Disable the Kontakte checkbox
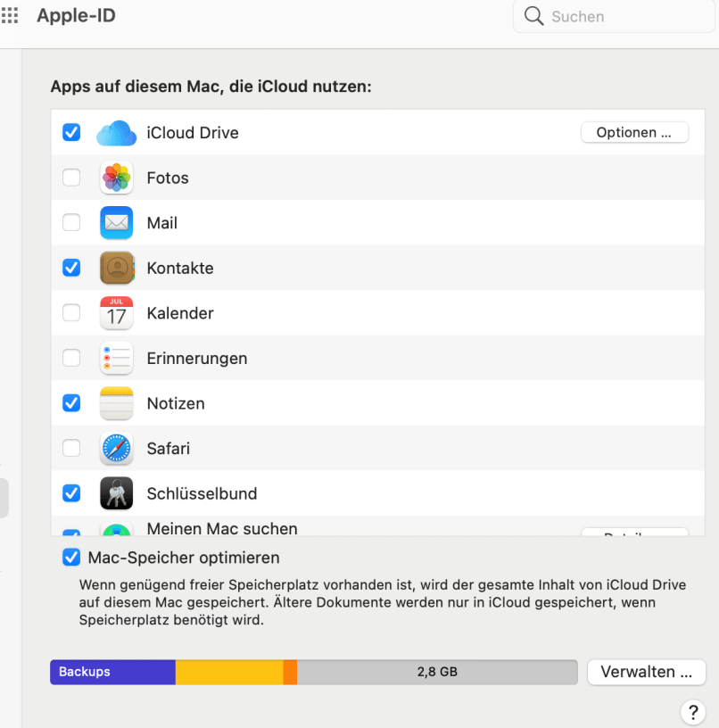This screenshot has width=719, height=728. (71, 268)
